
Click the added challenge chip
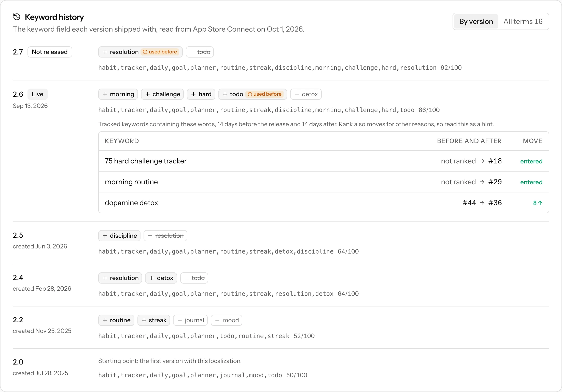click(x=162, y=94)
